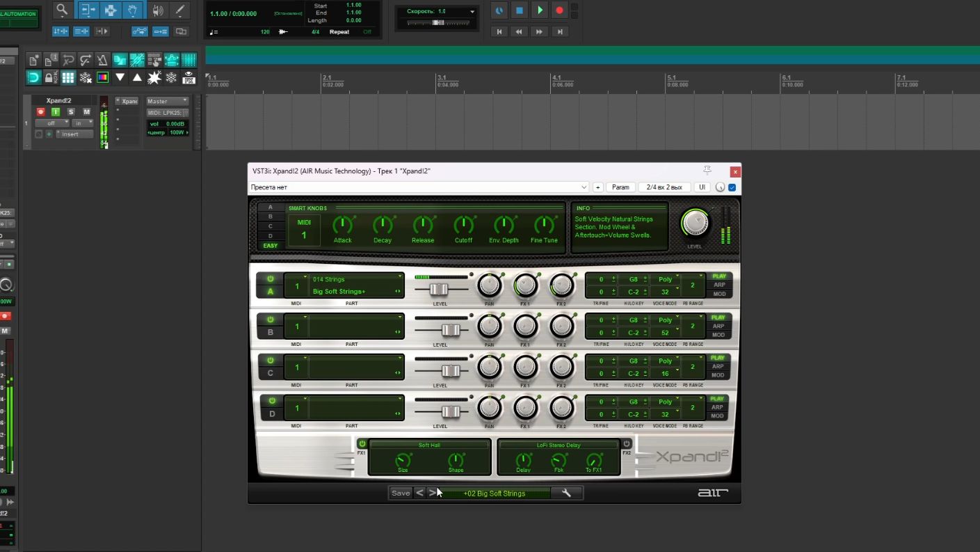Open the Master output dropdown

tap(167, 101)
